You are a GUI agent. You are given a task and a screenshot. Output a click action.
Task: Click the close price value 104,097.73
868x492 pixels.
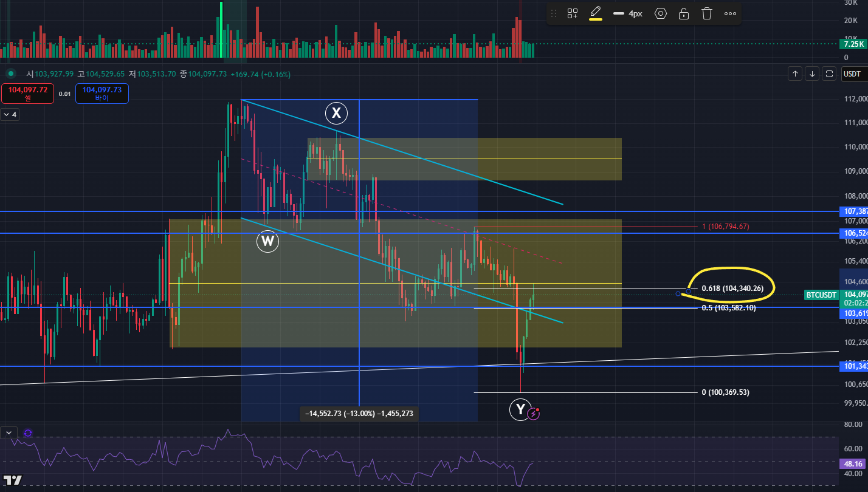click(x=207, y=73)
